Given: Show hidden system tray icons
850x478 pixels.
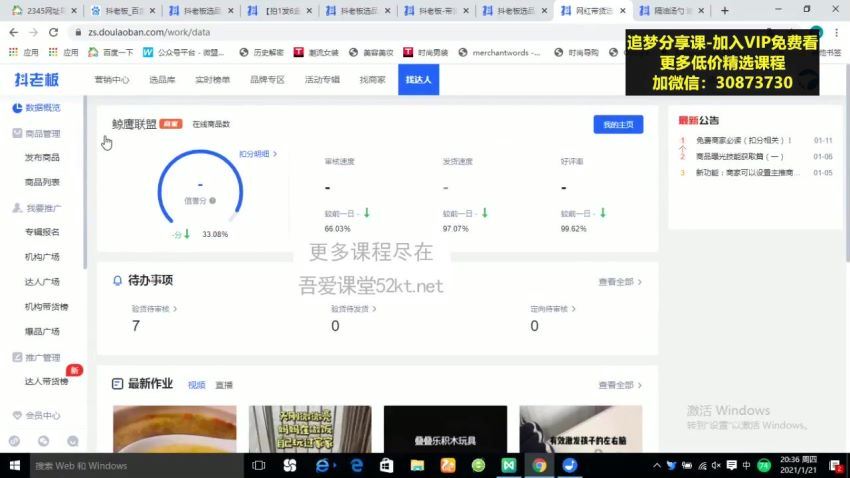Looking at the screenshot, I should pyautogui.click(x=656, y=466).
